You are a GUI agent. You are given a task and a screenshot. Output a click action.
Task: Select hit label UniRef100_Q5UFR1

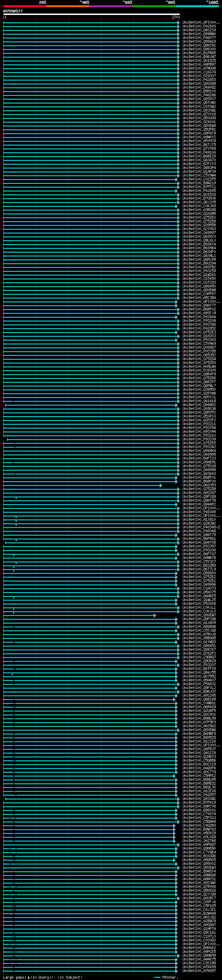click(x=199, y=129)
